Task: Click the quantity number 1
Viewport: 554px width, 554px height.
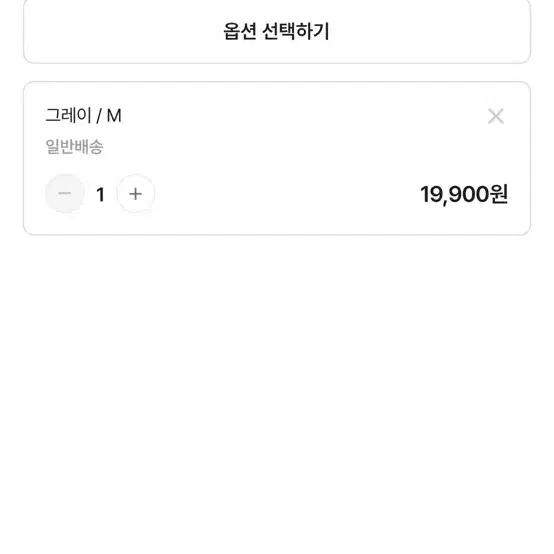Action: click(x=100, y=194)
